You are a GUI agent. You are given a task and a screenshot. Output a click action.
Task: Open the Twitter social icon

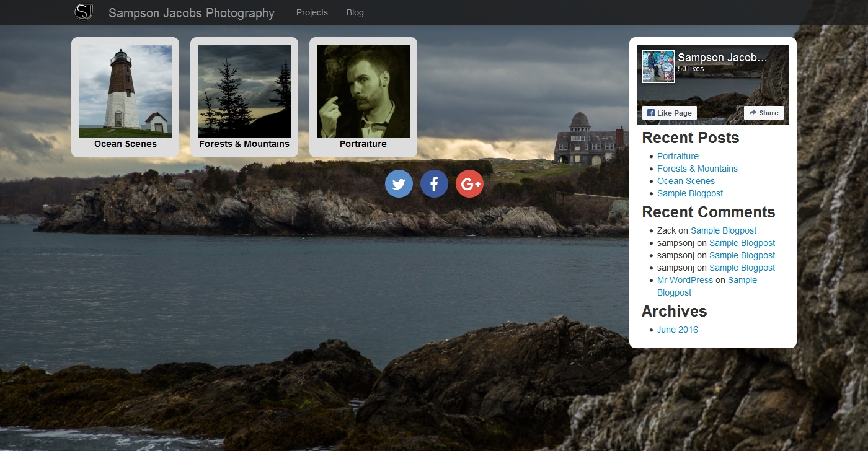tap(399, 183)
